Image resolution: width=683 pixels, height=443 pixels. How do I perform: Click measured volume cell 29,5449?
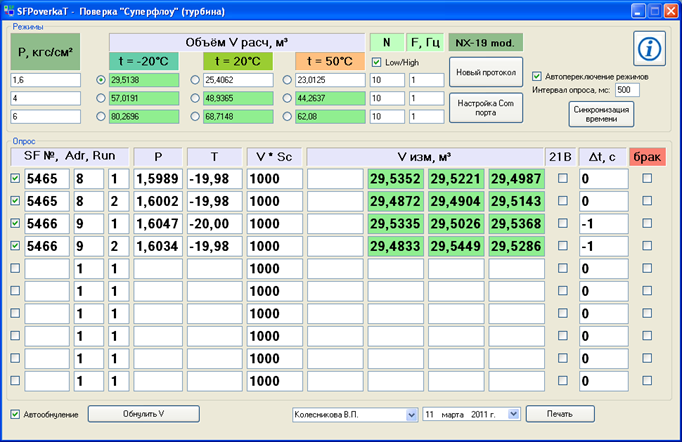click(x=456, y=246)
